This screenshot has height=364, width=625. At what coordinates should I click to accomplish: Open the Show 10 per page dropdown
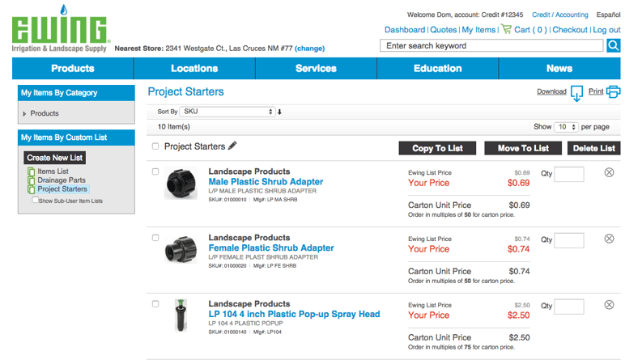(x=567, y=127)
